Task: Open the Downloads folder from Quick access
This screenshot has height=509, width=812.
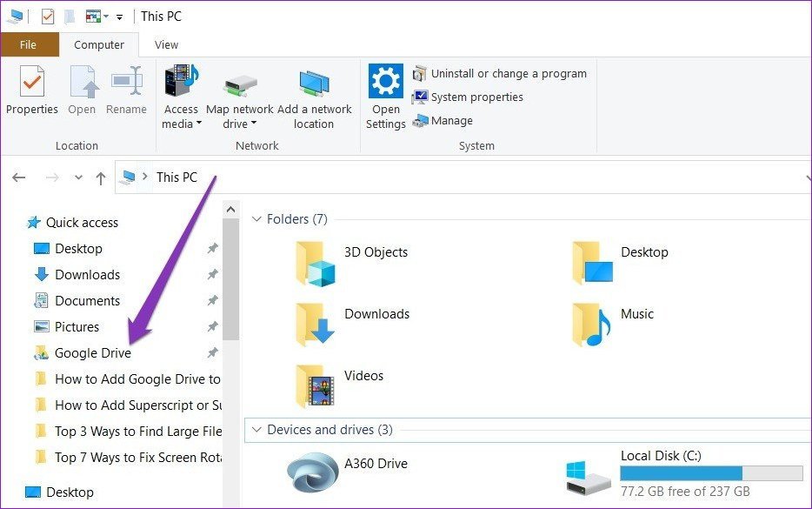Action: [86, 274]
